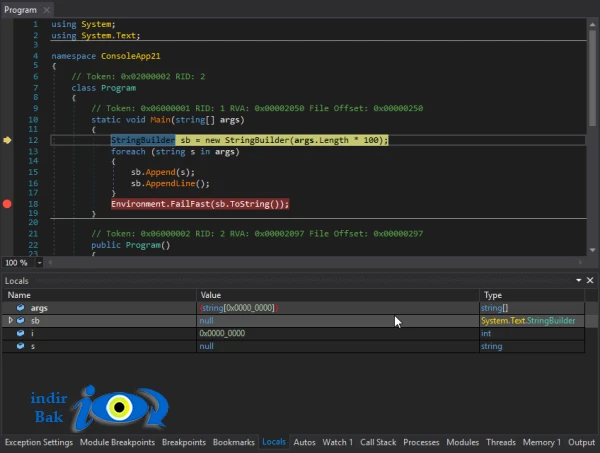This screenshot has height=453, width=600.
Task: Click the public Program() constructor on line 22
Action: [x=130, y=245]
